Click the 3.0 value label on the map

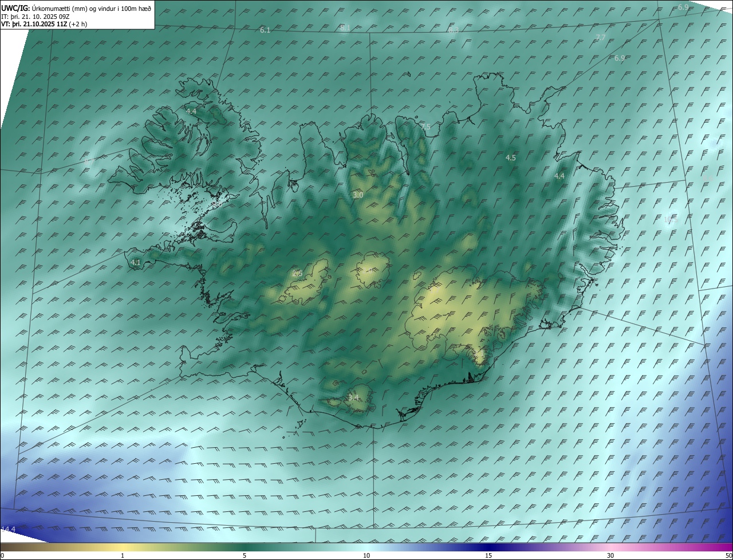358,195
